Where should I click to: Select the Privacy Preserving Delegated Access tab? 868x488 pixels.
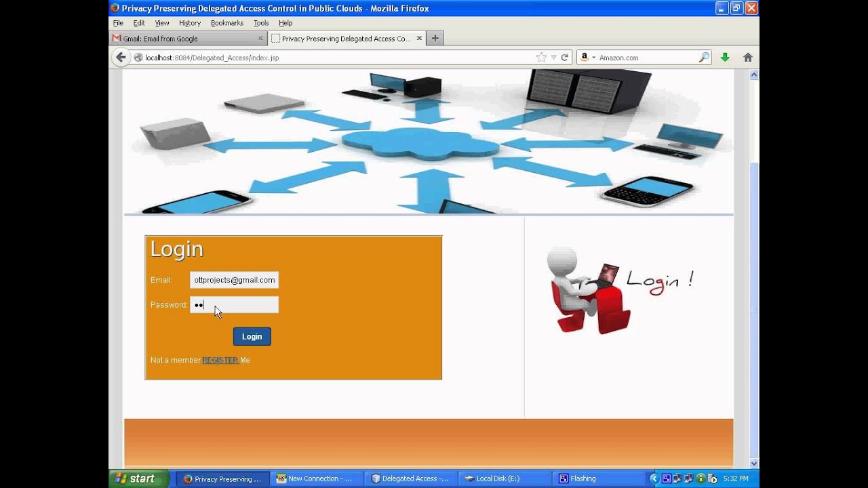(x=346, y=39)
